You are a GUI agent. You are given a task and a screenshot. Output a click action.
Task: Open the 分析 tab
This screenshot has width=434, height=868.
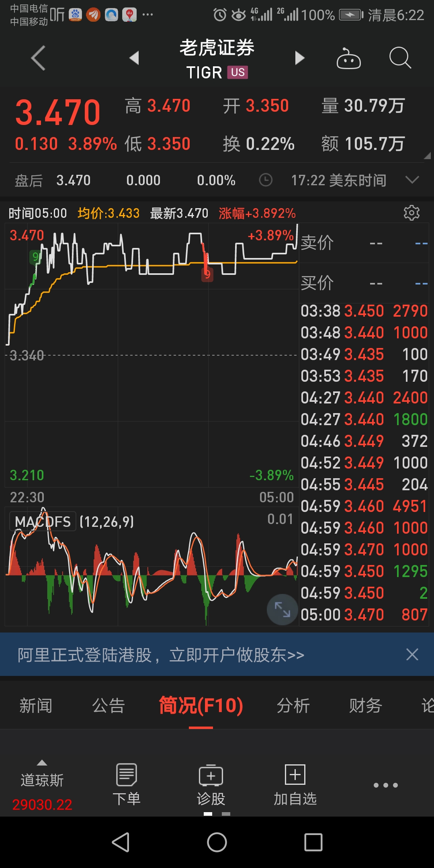tap(293, 706)
